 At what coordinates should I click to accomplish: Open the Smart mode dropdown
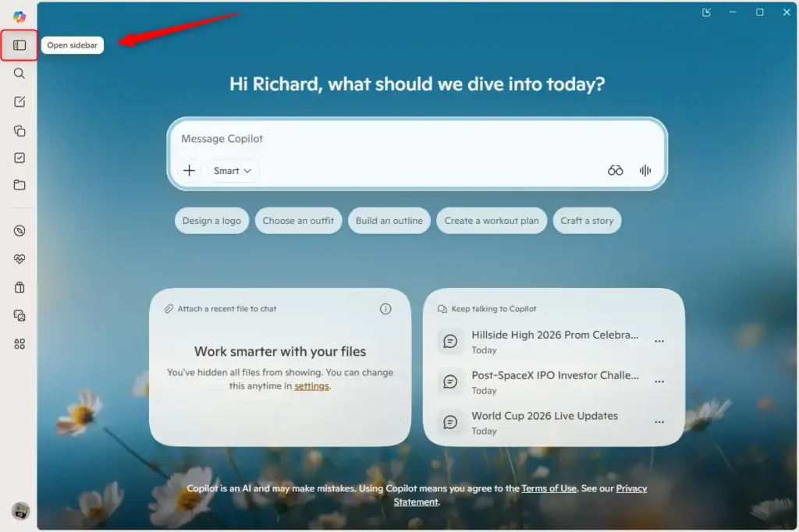(x=233, y=171)
